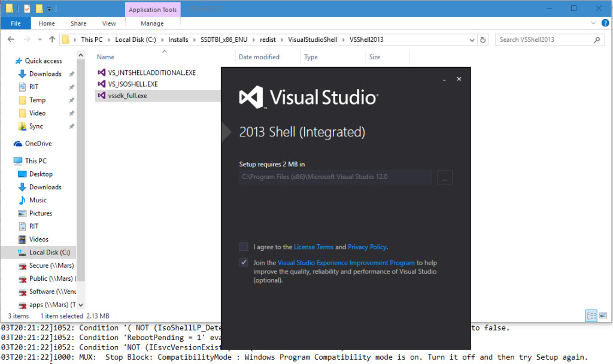Uncheck the Experience Improvement Program checkbox
Screen dimensions: 613x364
coord(244,262)
